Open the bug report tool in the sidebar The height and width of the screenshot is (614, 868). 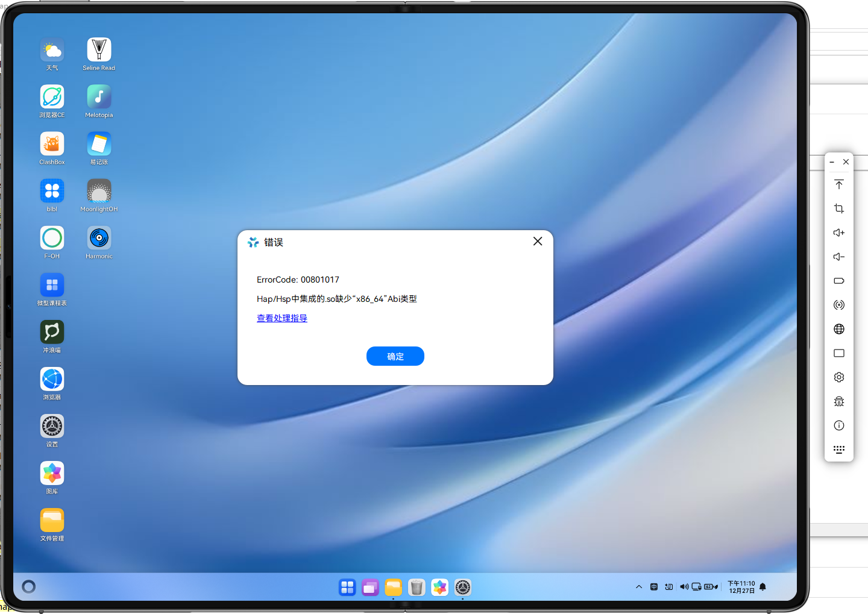(838, 401)
